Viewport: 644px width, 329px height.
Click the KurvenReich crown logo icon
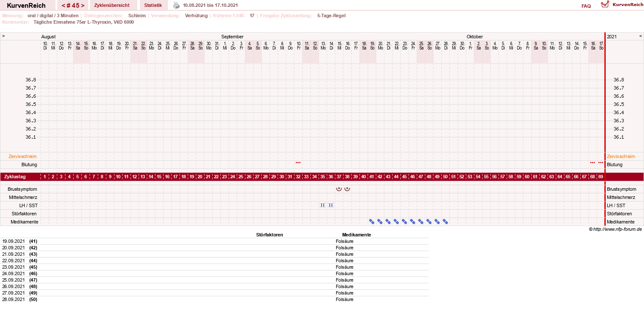click(605, 4)
